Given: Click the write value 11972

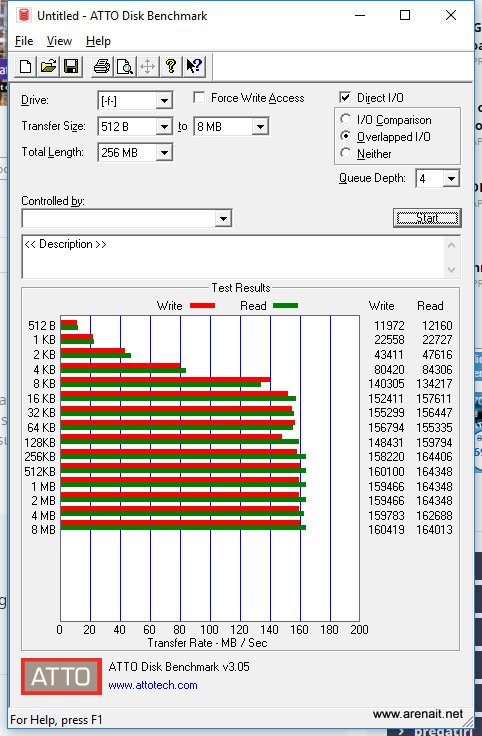Looking at the screenshot, I should point(389,325).
